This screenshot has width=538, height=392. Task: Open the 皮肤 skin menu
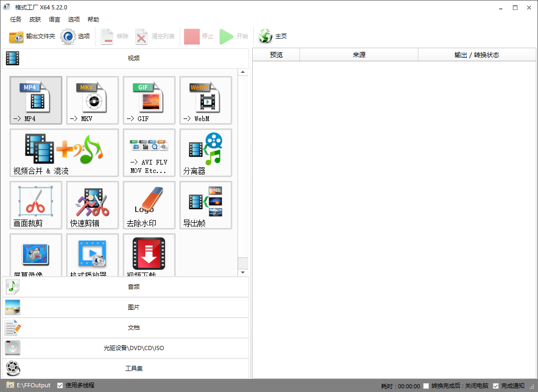tap(35, 19)
